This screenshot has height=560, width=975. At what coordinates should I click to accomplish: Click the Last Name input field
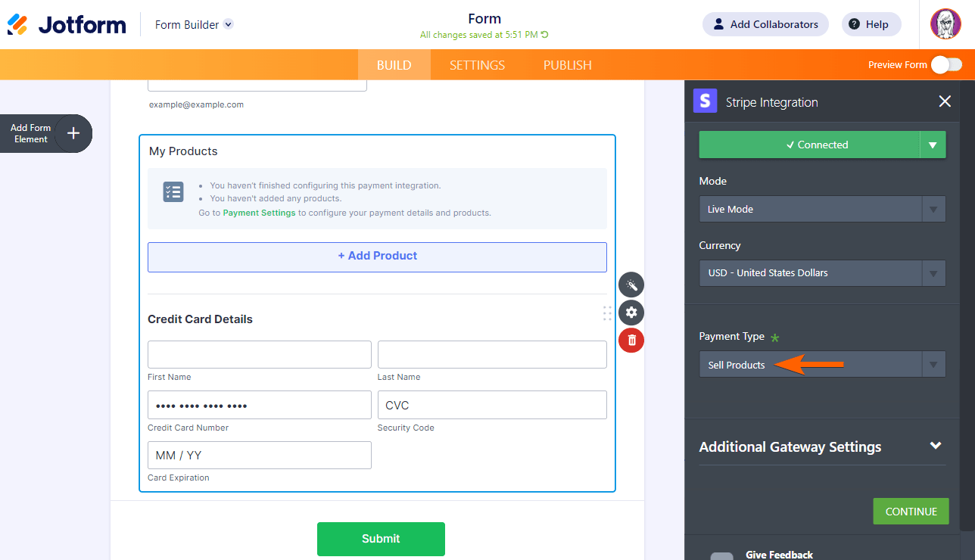[x=492, y=354]
